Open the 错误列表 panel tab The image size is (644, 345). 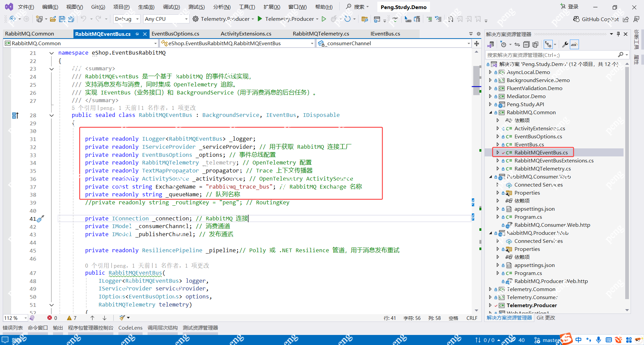13,328
